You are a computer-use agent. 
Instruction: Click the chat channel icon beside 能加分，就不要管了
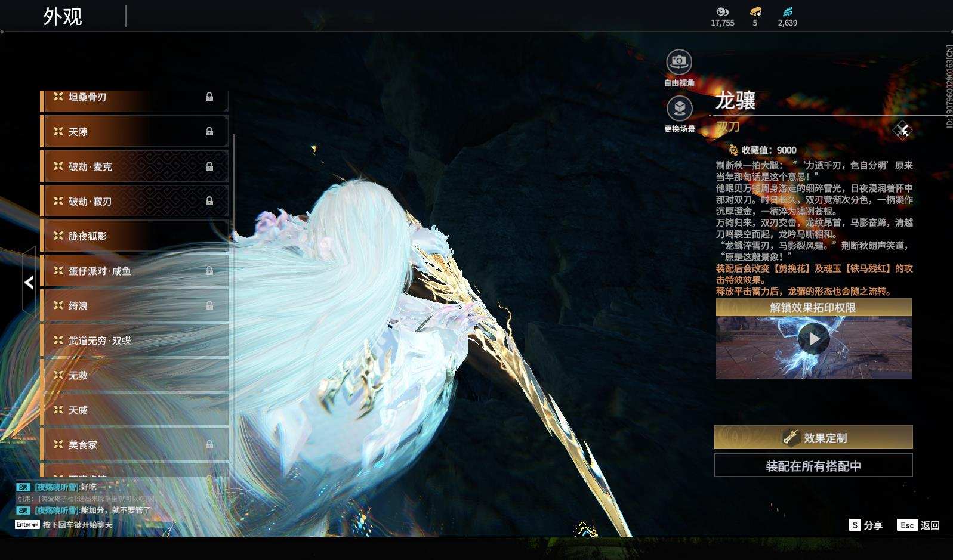click(x=23, y=511)
